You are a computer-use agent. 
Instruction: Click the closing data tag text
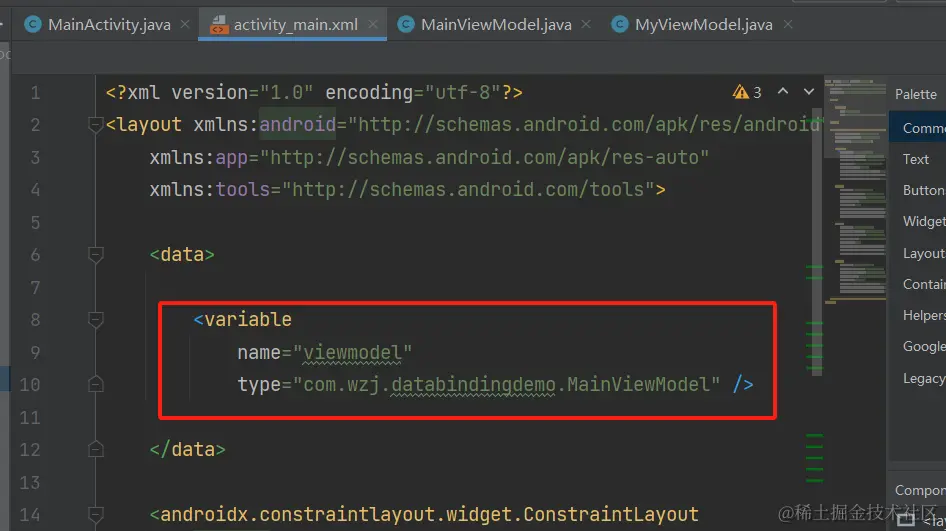[188, 450]
